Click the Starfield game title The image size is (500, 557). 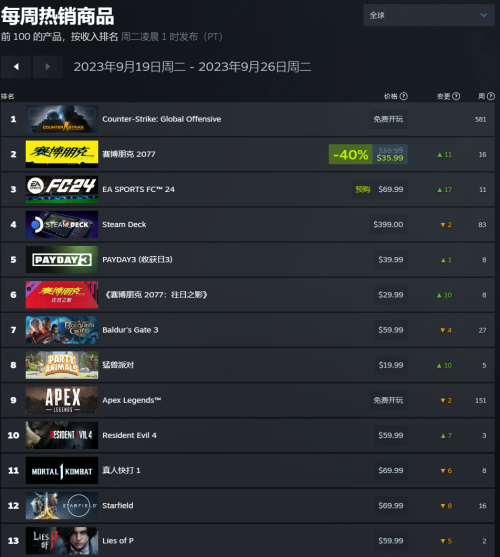click(x=118, y=505)
